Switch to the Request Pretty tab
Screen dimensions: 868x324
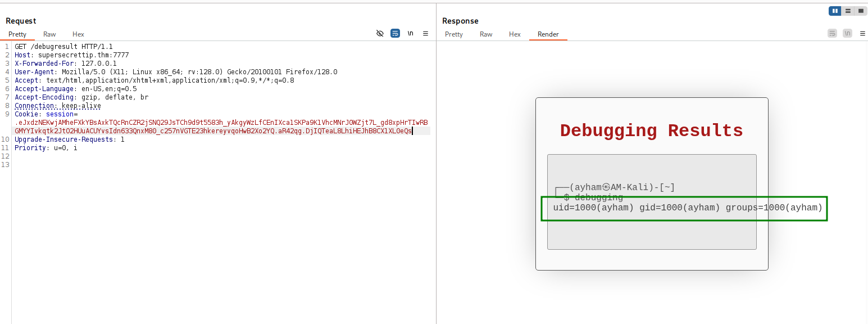[x=17, y=34]
